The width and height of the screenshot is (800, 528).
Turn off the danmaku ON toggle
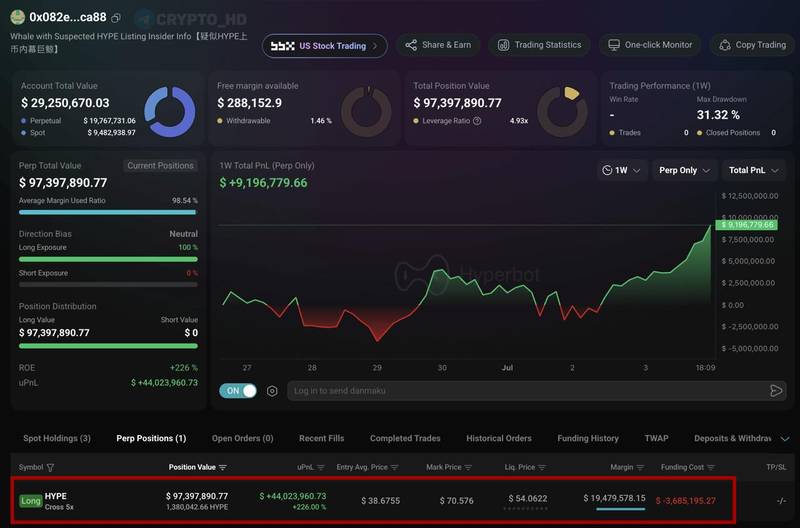click(238, 391)
